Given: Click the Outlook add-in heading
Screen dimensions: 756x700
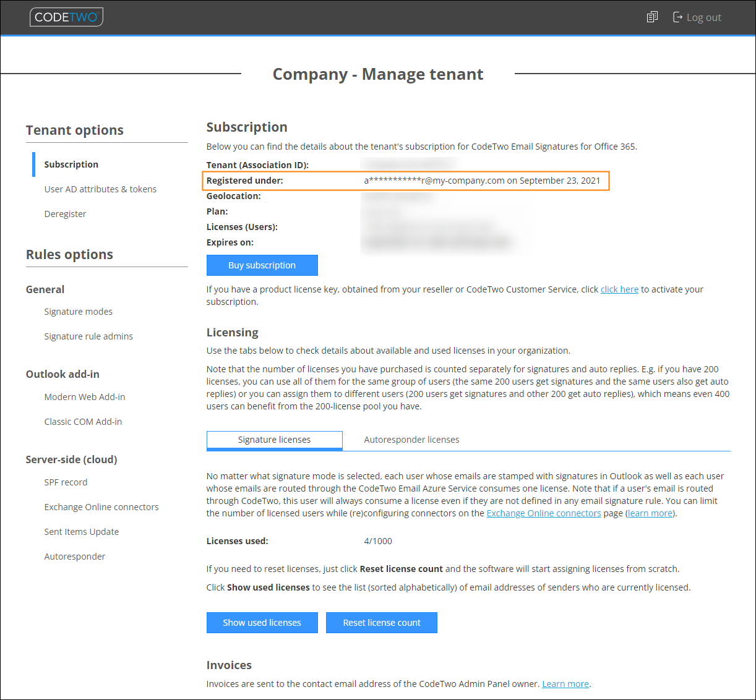Looking at the screenshot, I should (x=62, y=374).
